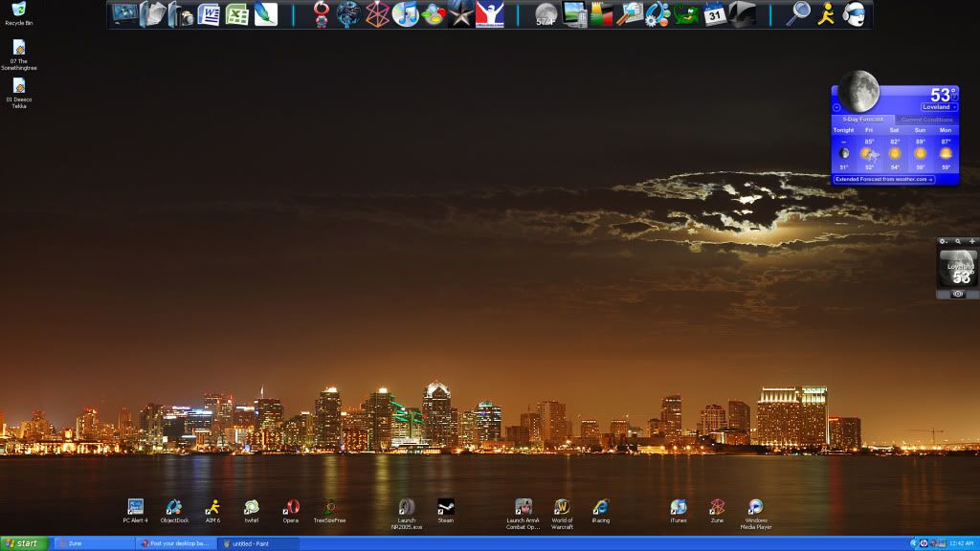
Task: Collapse weather widget using the minus button
Action: [836, 107]
